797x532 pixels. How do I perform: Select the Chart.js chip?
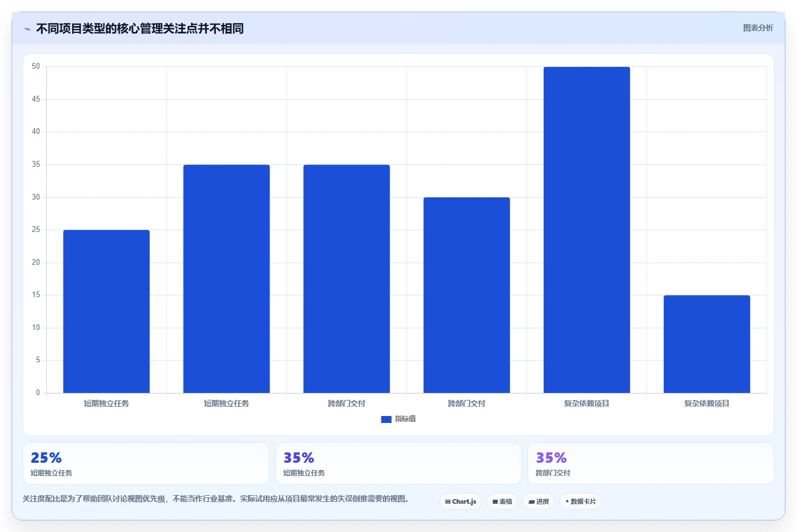(x=461, y=501)
